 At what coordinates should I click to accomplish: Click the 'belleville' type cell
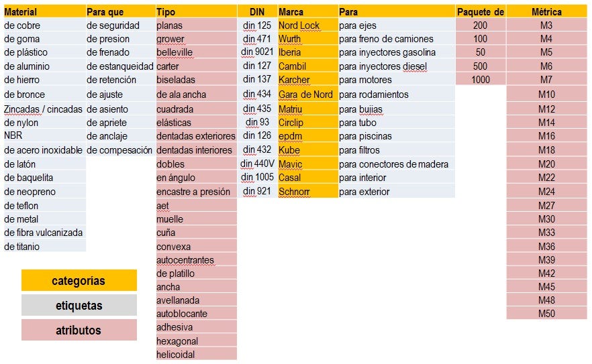click(196, 52)
